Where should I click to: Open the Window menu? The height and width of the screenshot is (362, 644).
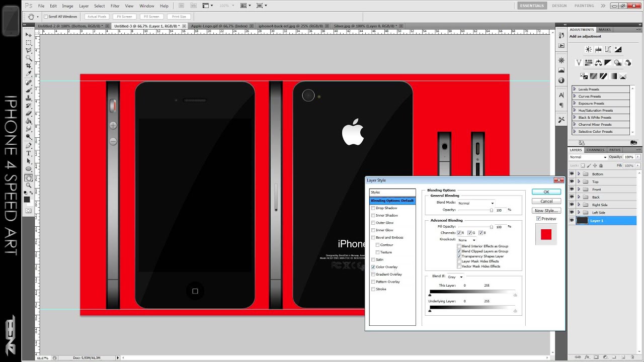coord(146,6)
